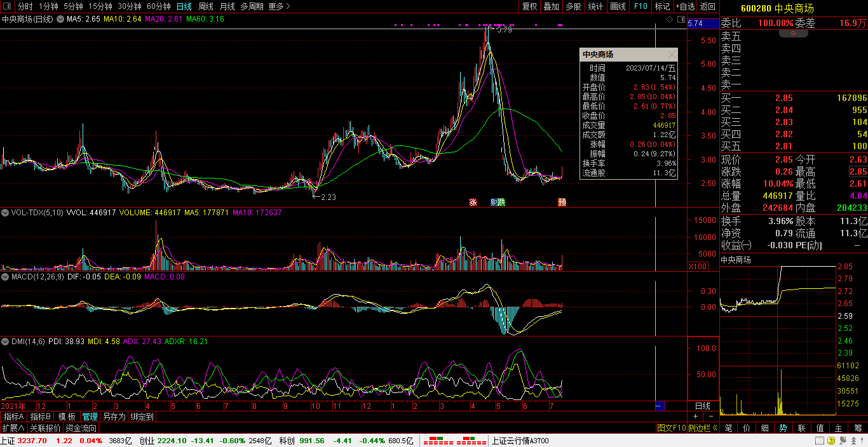Viewport: 868px width, 447px height.
Task: Zoom in chart with the + button
Action: click(x=695, y=417)
